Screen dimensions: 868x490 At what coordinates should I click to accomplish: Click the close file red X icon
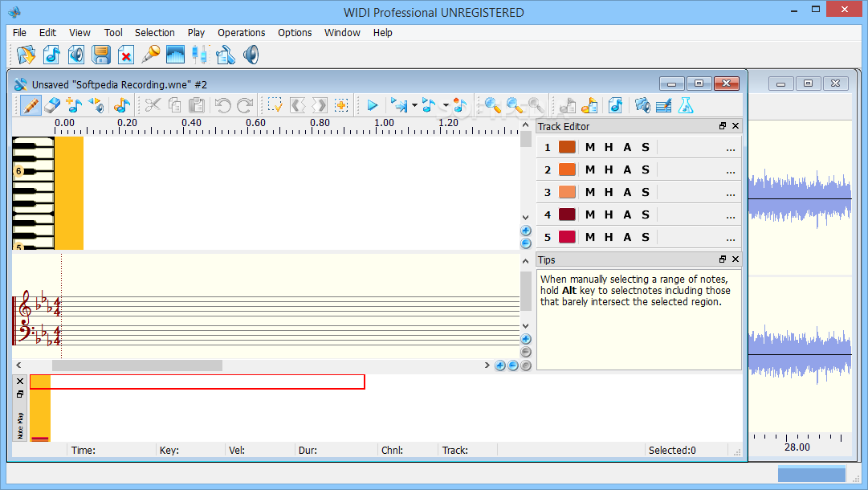click(125, 55)
